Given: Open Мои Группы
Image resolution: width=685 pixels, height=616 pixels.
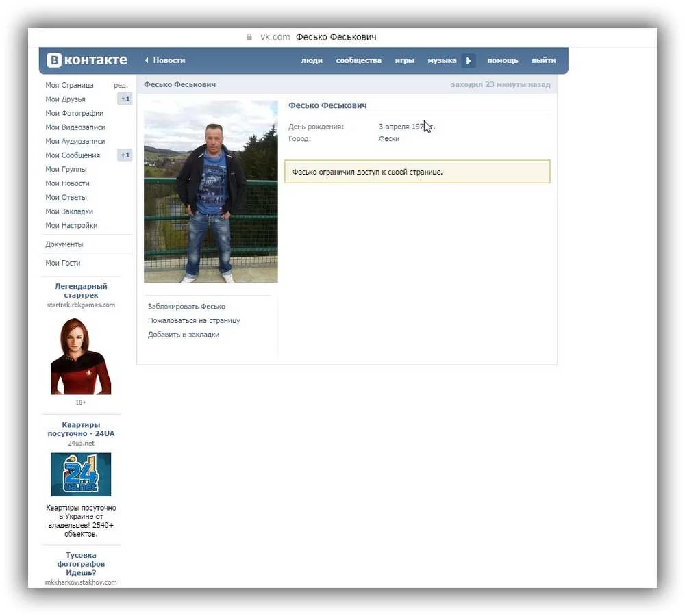Looking at the screenshot, I should 66,169.
